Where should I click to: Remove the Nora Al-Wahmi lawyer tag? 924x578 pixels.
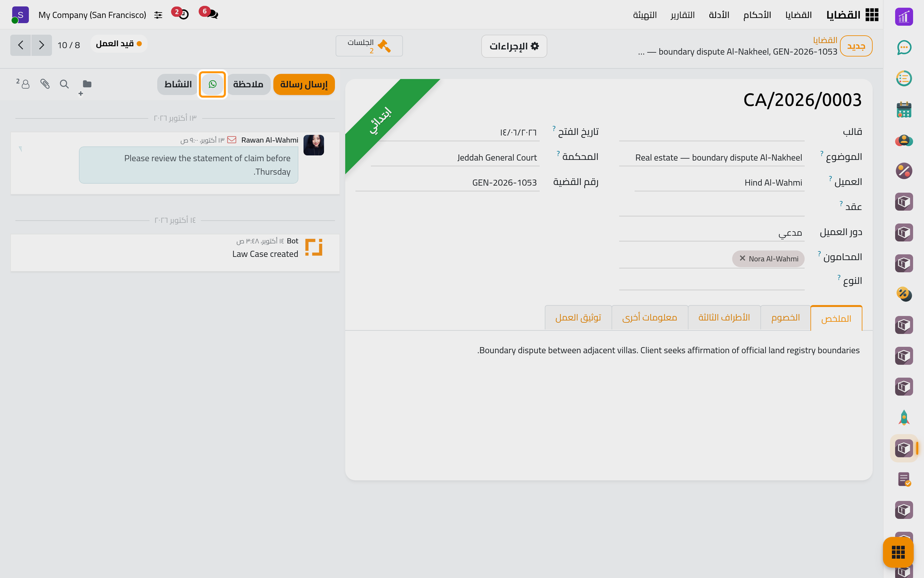click(742, 259)
